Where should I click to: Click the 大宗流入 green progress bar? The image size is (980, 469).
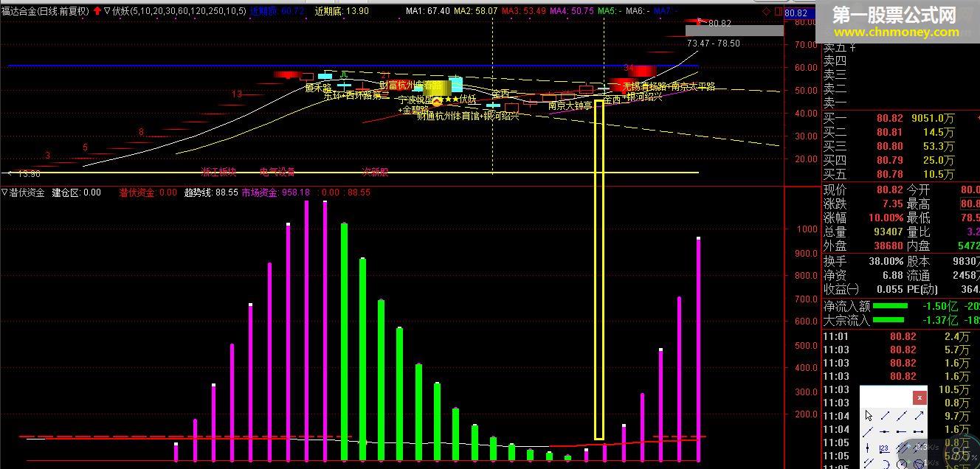[889, 320]
